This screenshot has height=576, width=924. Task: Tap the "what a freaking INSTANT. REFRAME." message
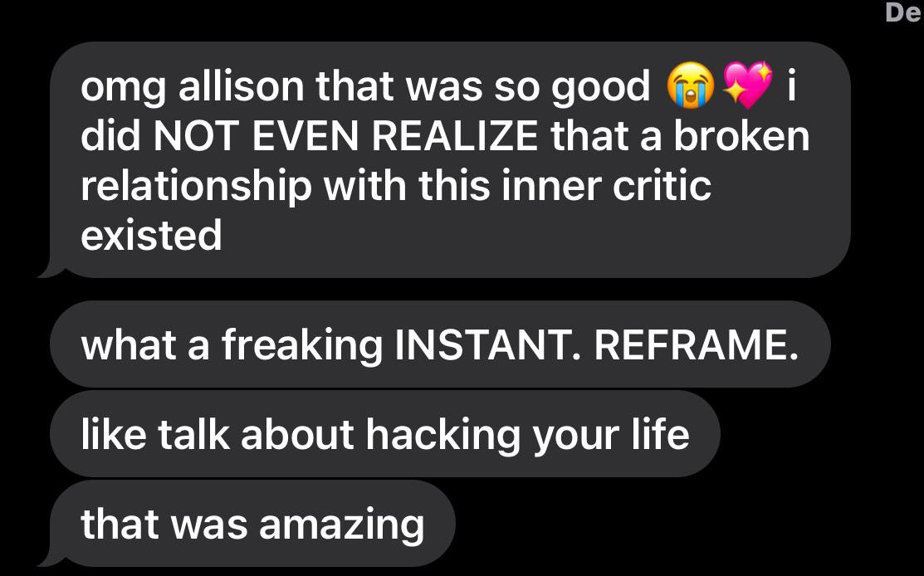[440, 344]
